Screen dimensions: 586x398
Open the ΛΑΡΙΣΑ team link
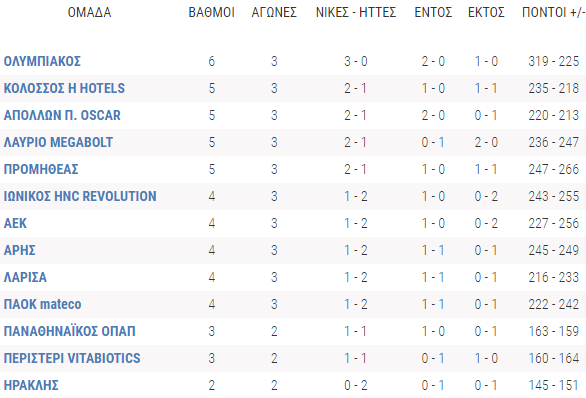click(x=25, y=277)
